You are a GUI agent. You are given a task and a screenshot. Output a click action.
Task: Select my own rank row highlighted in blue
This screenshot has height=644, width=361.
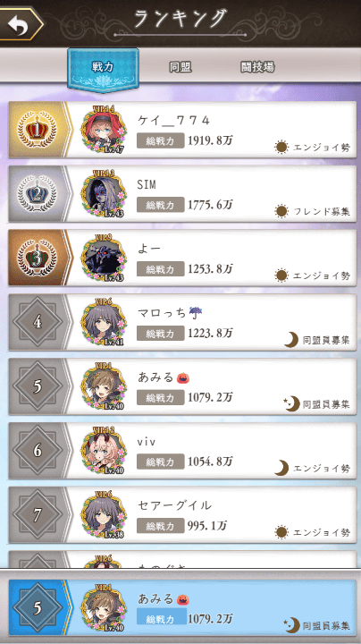[182, 608]
